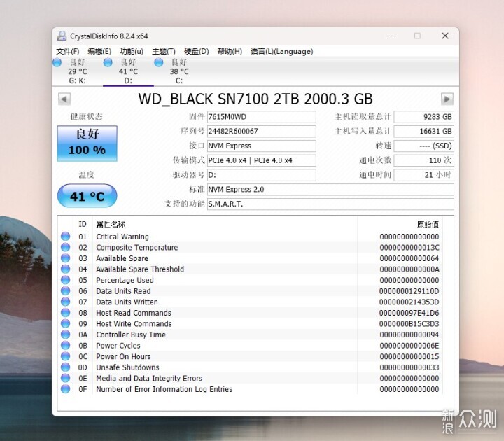Minimize the CrystalDiskInfo window
Image resolution: width=504 pixels, height=441 pixels.
coord(390,36)
